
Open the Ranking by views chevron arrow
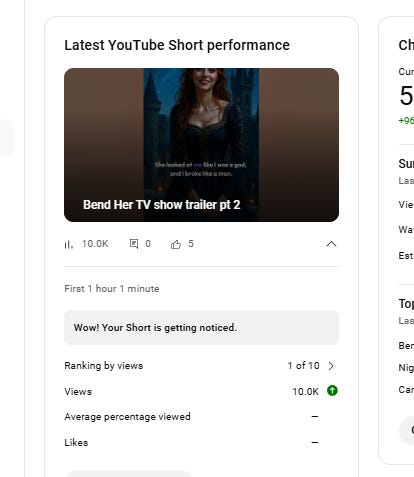pos(331,366)
